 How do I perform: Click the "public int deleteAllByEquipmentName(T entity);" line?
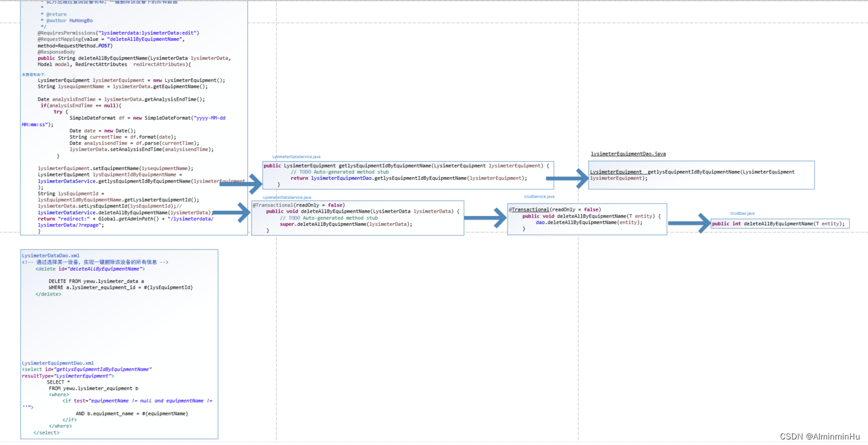(778, 224)
